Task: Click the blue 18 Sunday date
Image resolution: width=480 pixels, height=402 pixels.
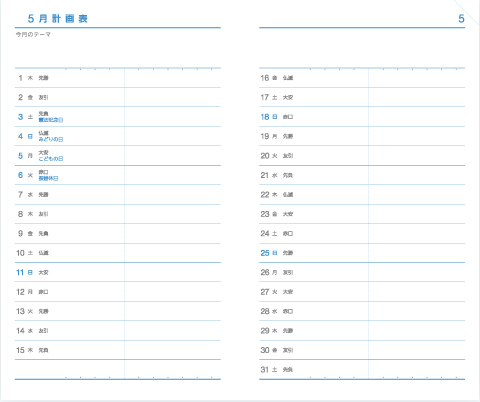Action: point(265,117)
